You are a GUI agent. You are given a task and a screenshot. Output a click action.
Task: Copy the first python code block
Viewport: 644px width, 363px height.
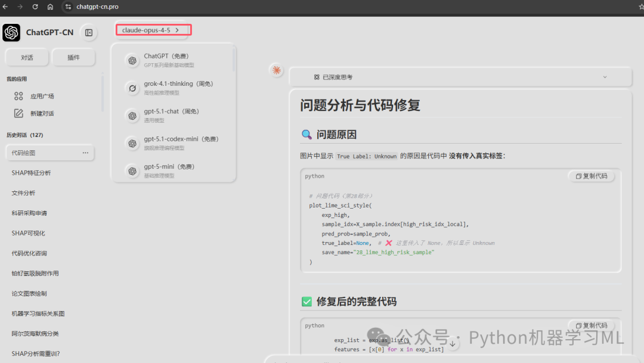tap(592, 176)
